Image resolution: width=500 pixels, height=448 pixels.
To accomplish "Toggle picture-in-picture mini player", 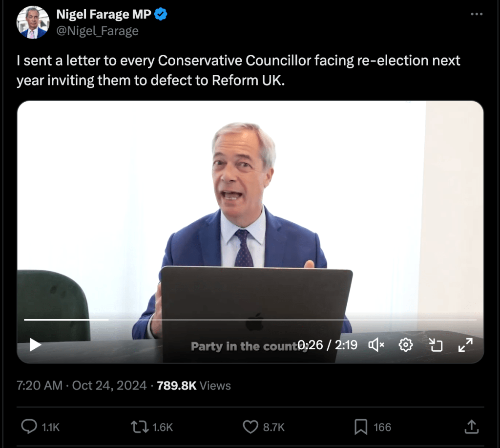I will click(x=435, y=345).
